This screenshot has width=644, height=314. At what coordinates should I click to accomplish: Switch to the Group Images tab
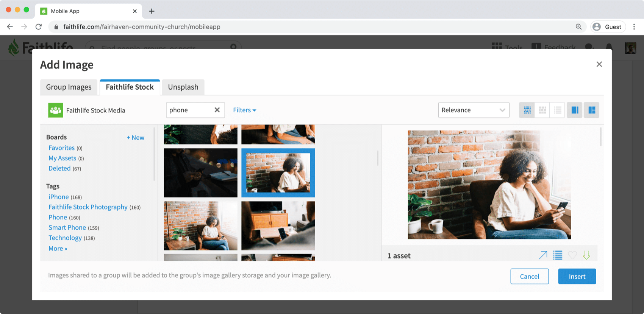click(x=69, y=87)
